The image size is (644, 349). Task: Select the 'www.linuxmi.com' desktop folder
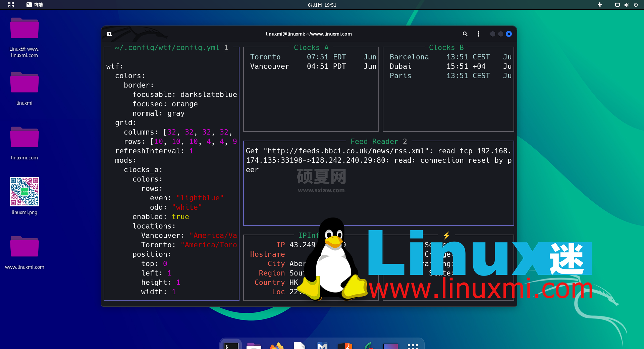pyautogui.click(x=24, y=253)
